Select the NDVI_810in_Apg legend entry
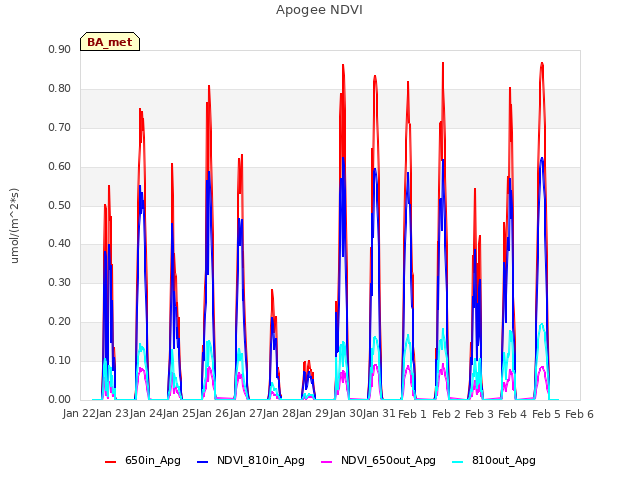 pyautogui.click(x=251, y=460)
